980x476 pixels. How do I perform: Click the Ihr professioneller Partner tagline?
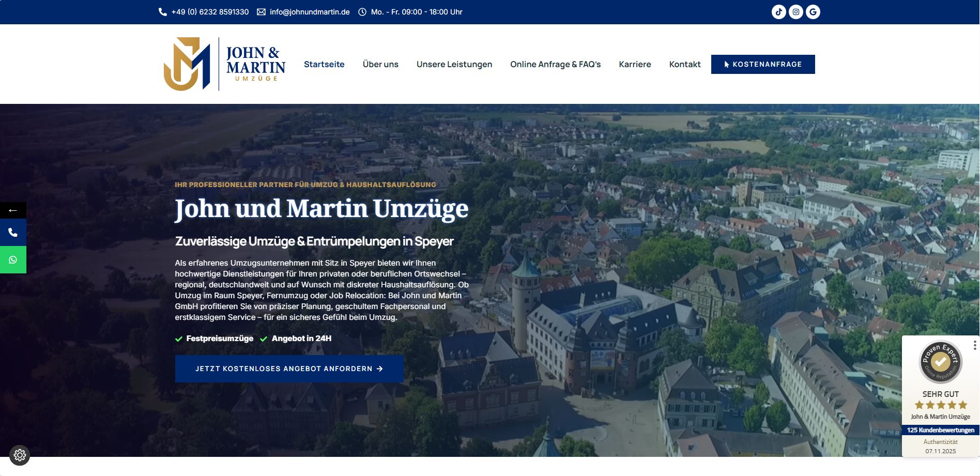pyautogui.click(x=305, y=185)
